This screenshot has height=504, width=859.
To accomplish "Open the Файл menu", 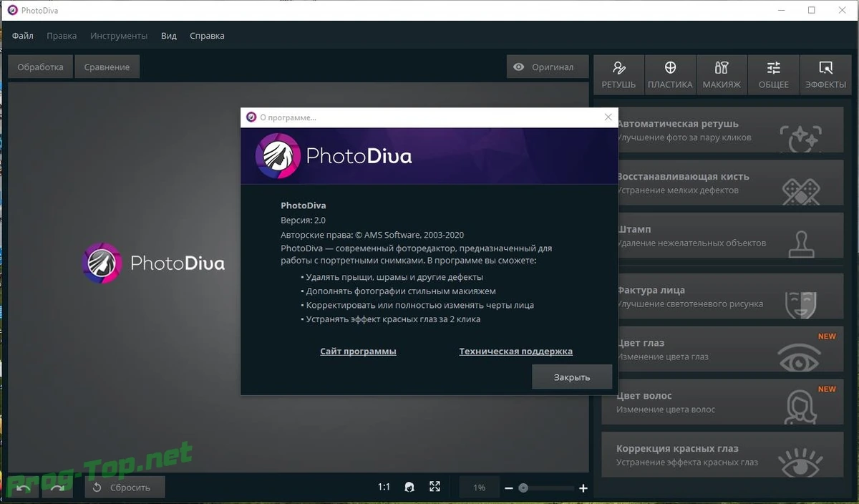I will [23, 36].
